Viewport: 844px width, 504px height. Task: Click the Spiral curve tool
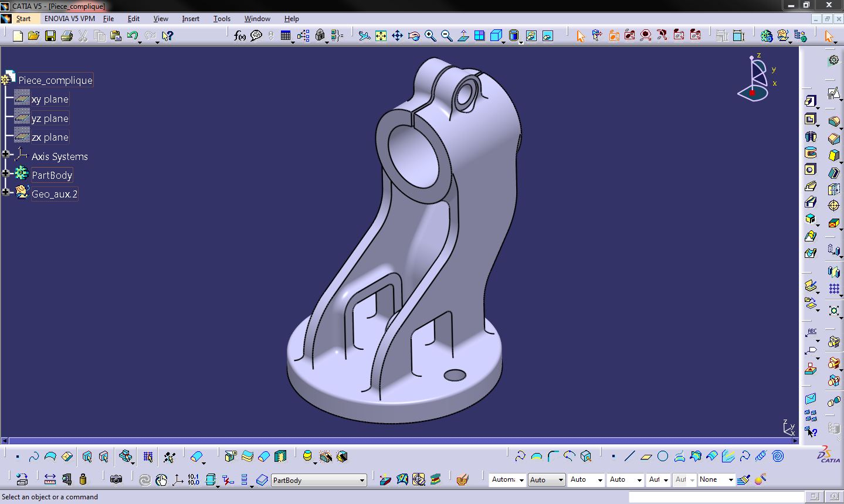coord(778,456)
